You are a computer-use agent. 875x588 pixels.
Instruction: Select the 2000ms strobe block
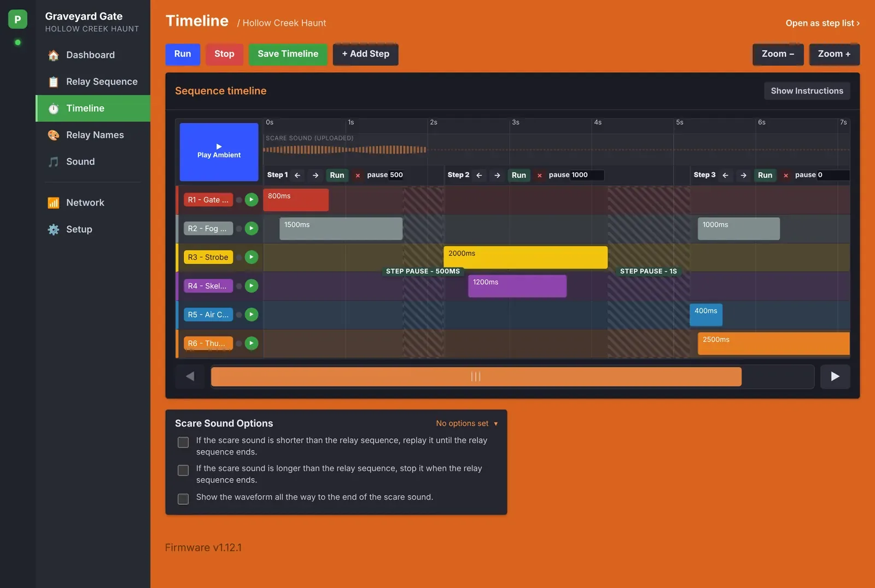526,257
